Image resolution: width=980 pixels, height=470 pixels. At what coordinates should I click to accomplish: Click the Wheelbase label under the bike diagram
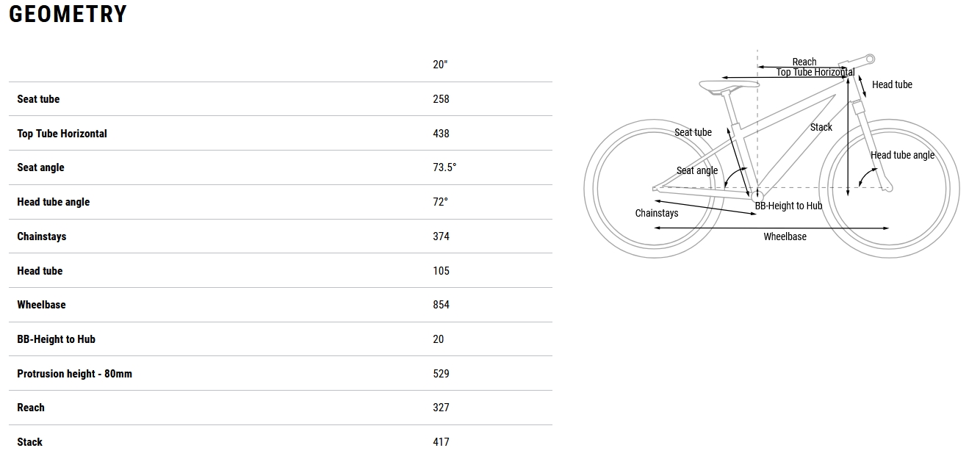pyautogui.click(x=785, y=236)
